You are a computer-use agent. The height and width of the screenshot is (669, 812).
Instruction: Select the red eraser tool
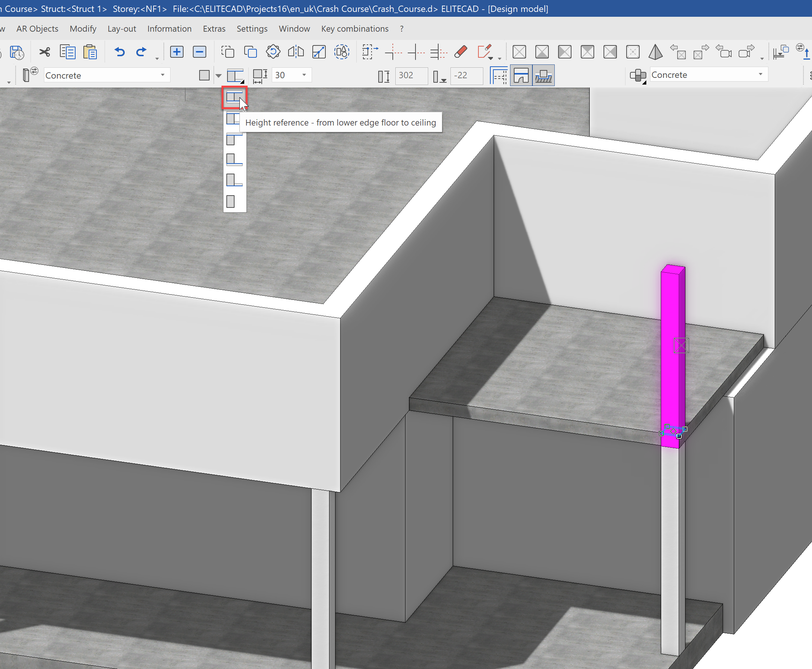point(461,52)
